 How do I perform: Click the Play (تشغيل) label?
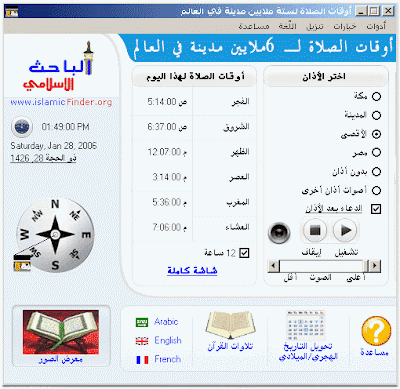[x=346, y=252]
